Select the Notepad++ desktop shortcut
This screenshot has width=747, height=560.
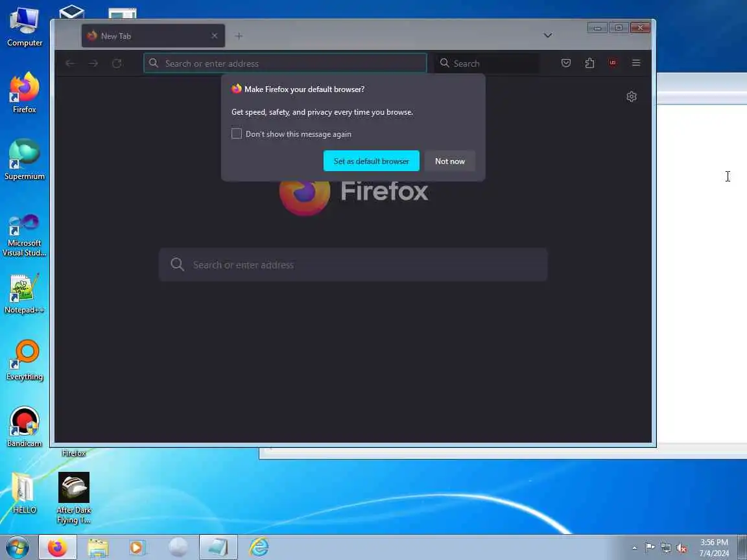pyautogui.click(x=24, y=294)
